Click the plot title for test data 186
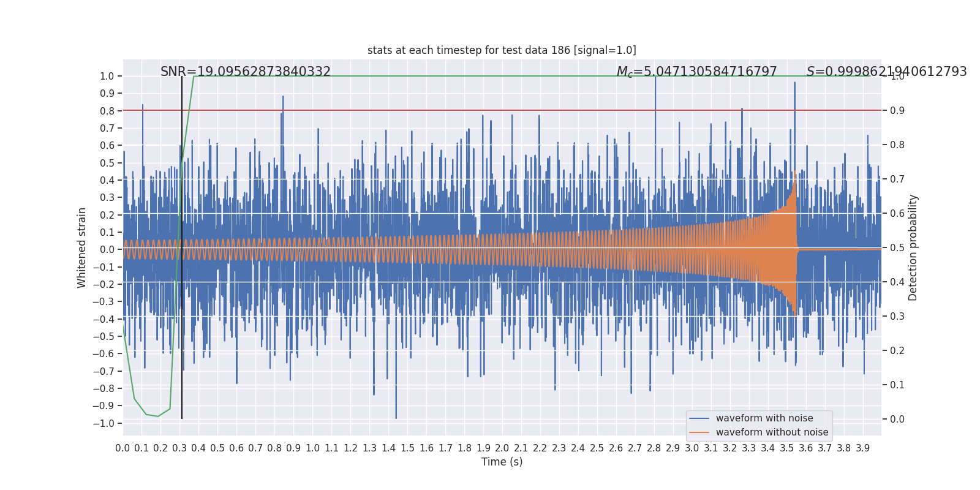Viewport: 980px width, 490px height. tap(502, 50)
